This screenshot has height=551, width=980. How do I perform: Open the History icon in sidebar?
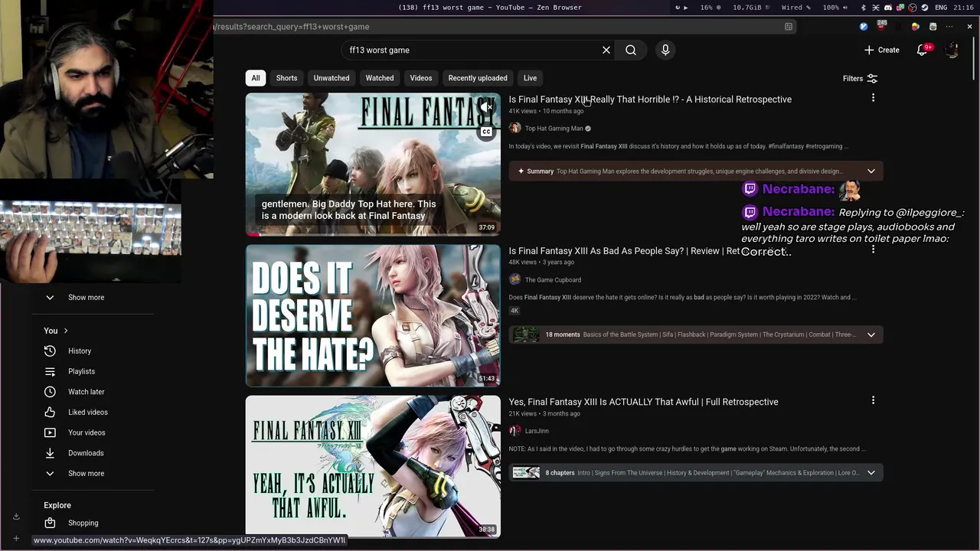(x=50, y=350)
